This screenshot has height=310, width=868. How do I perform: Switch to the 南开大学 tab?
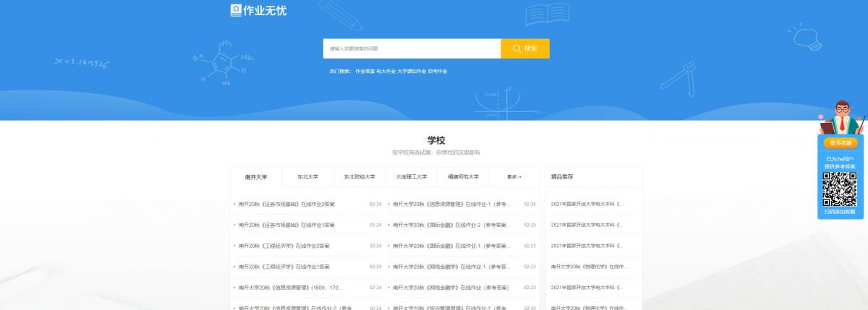(256, 177)
